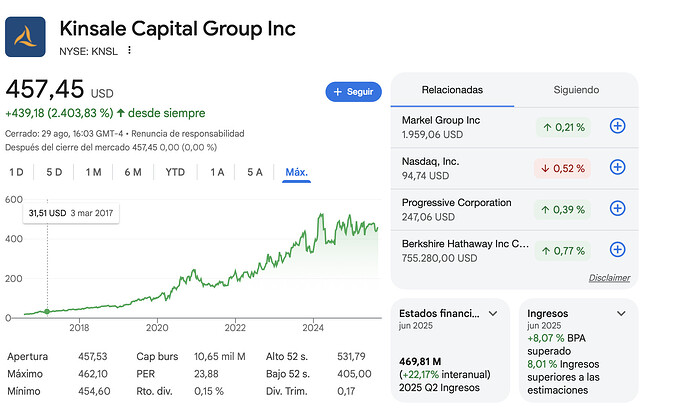690x420 pixels.
Task: Click the 3 mar 2017 chart point marker
Action: (47, 312)
